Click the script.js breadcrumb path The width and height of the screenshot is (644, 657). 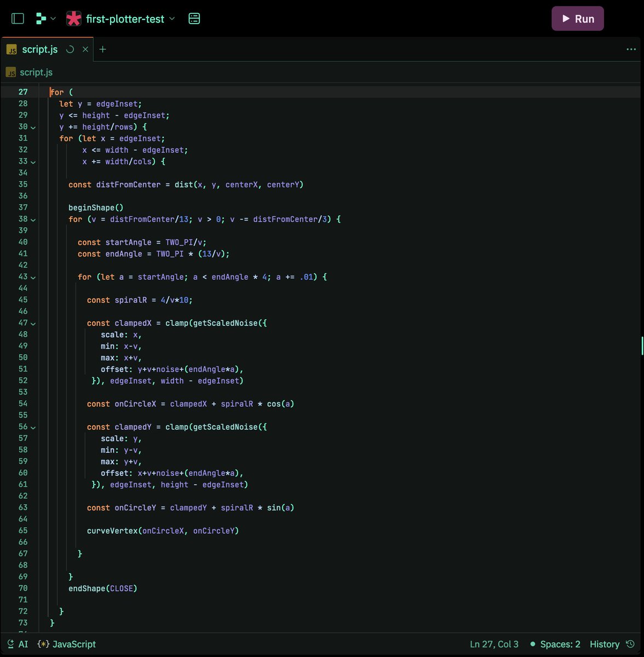click(x=36, y=72)
